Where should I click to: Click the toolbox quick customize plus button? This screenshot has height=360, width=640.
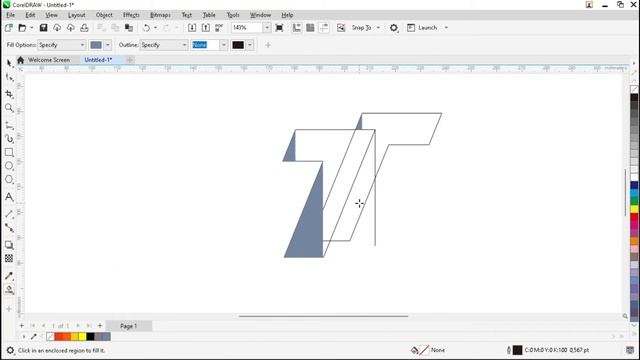pyautogui.click(x=9, y=309)
